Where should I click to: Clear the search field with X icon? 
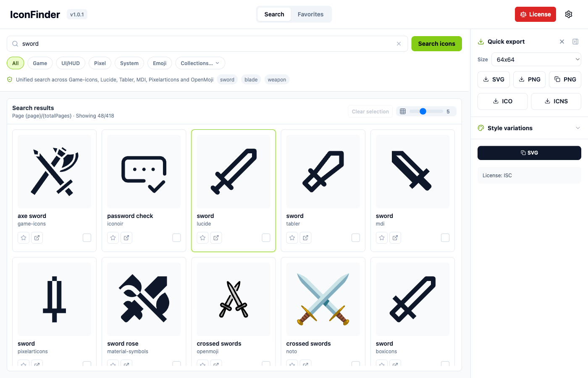point(399,44)
